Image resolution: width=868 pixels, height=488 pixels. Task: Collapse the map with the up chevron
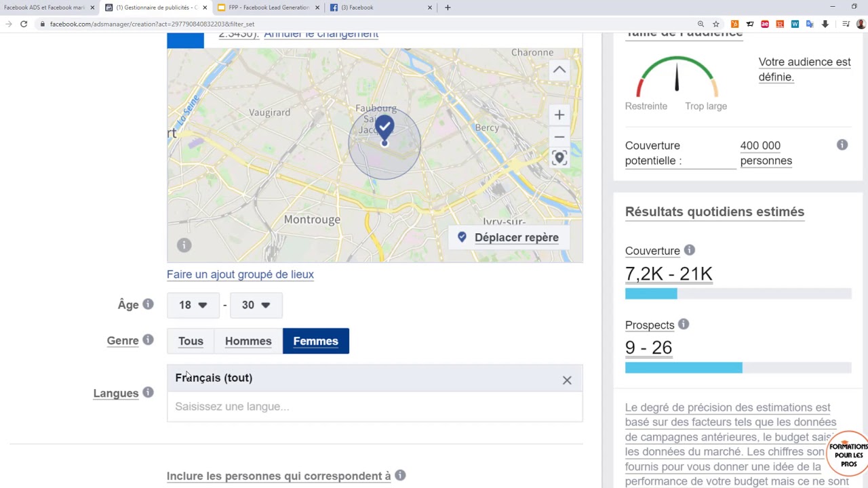(559, 70)
